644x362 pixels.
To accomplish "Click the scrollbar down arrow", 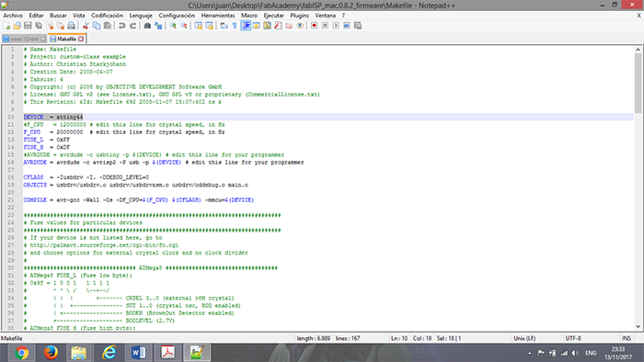I will click(638, 327).
